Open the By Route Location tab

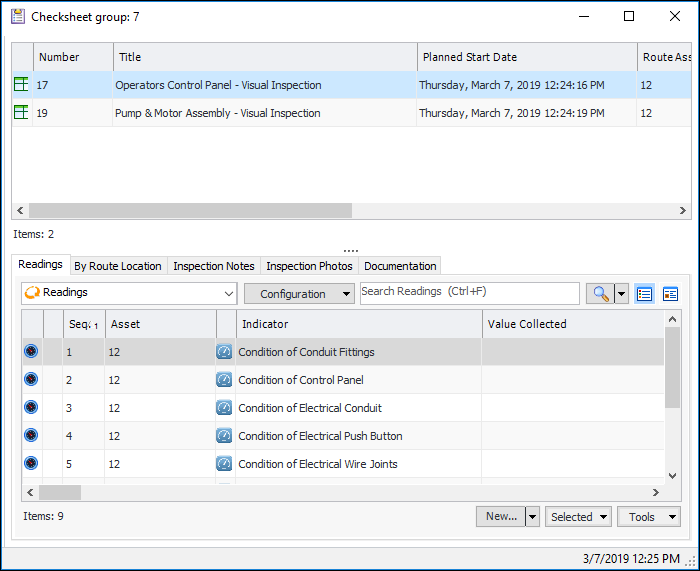click(117, 266)
